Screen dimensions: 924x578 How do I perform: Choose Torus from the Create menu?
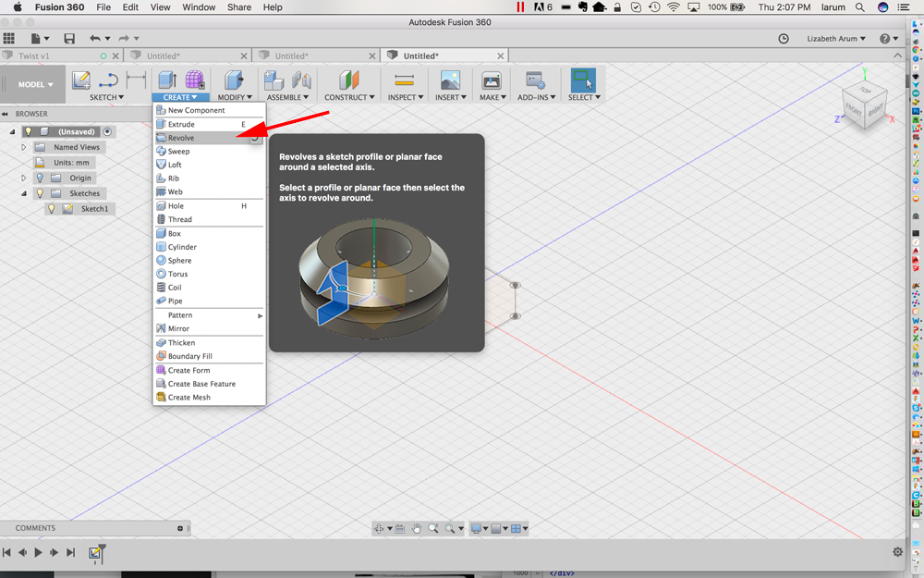[209, 275]
